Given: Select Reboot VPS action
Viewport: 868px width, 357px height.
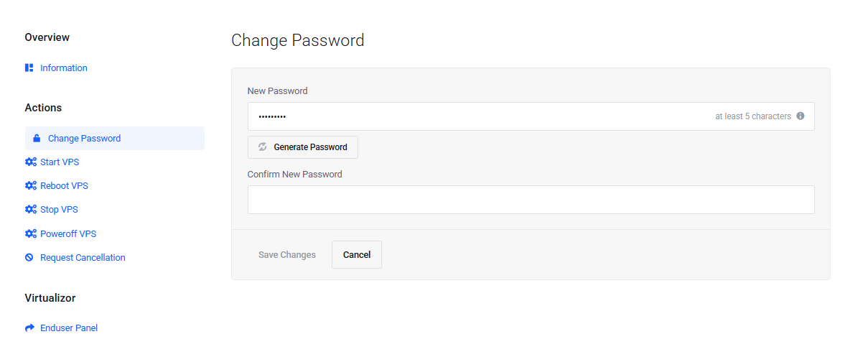Looking at the screenshot, I should coord(64,186).
